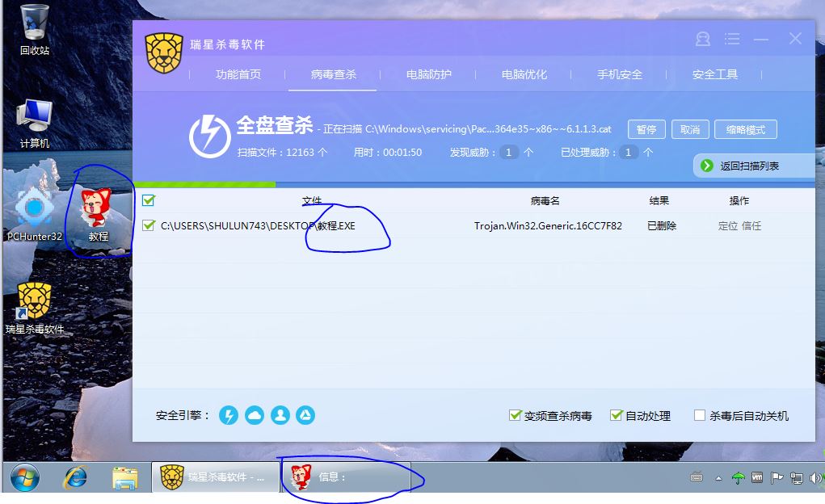Switch to 电脑防护 tab

tap(429, 74)
